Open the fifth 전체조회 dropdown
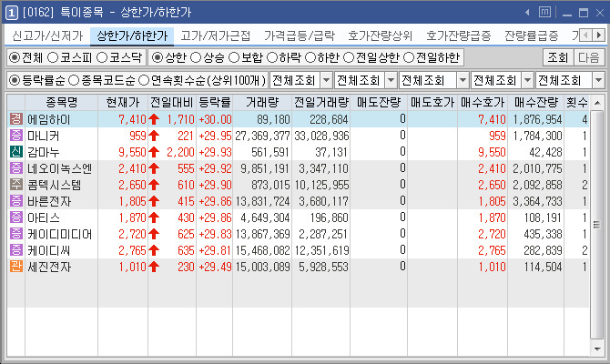This screenshot has width=610, height=364. click(570, 80)
